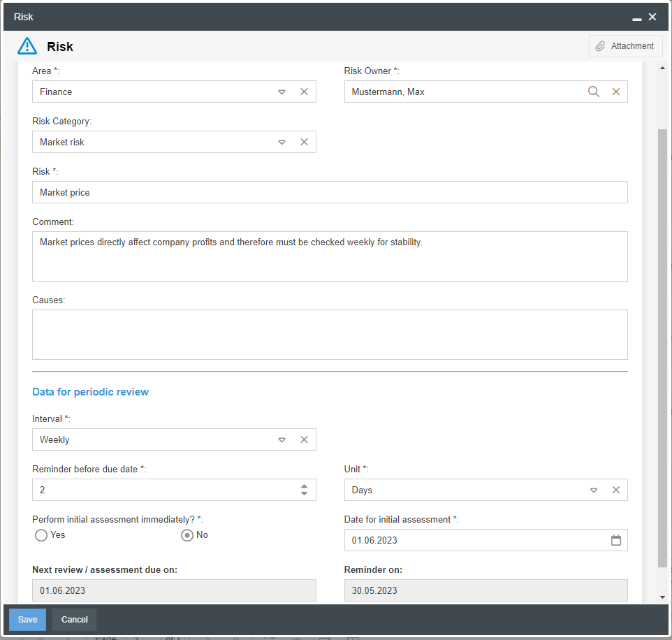This screenshot has width=672, height=640.
Task: Click the Attachment paperclip button
Action: click(625, 46)
